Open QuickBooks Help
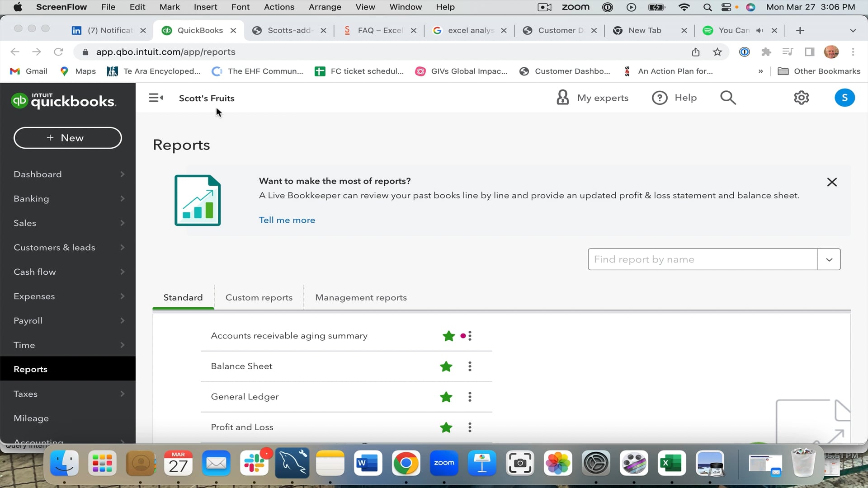Viewport: 868px width, 488px height. tap(675, 98)
